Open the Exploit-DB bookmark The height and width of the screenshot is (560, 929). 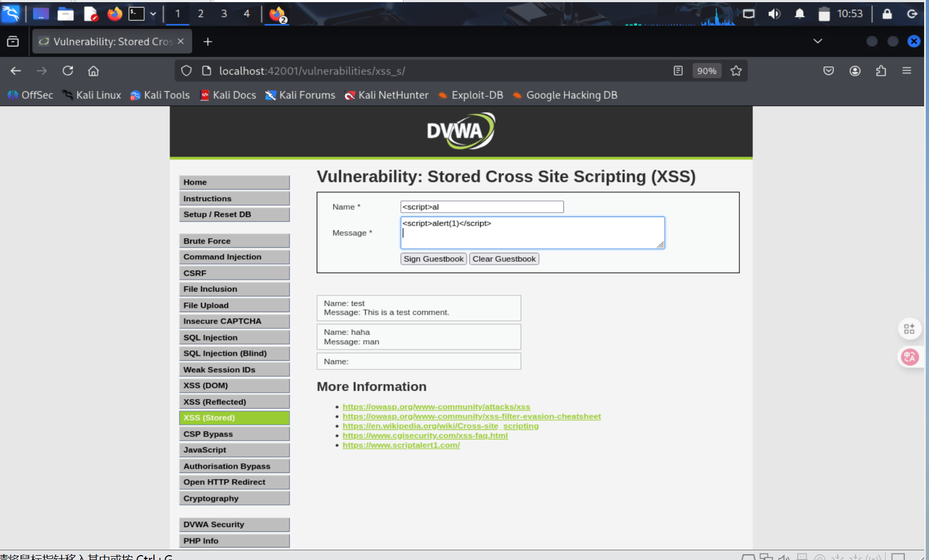click(x=470, y=95)
